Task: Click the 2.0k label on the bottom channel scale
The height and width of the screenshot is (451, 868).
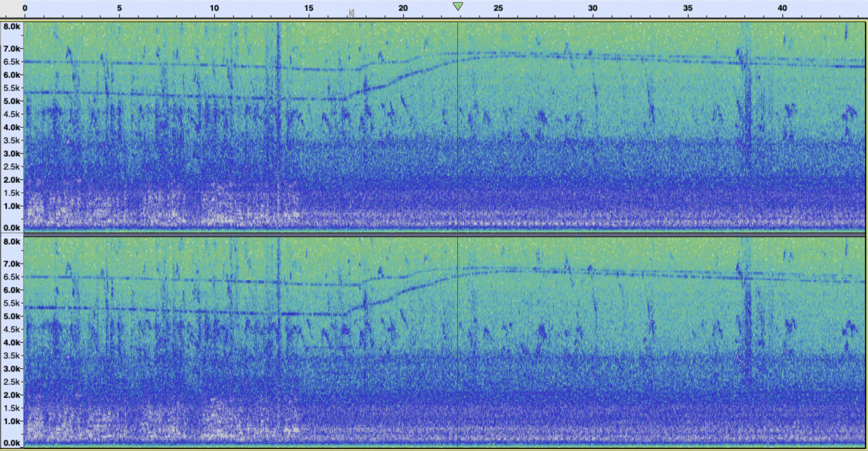Action: 11,395
